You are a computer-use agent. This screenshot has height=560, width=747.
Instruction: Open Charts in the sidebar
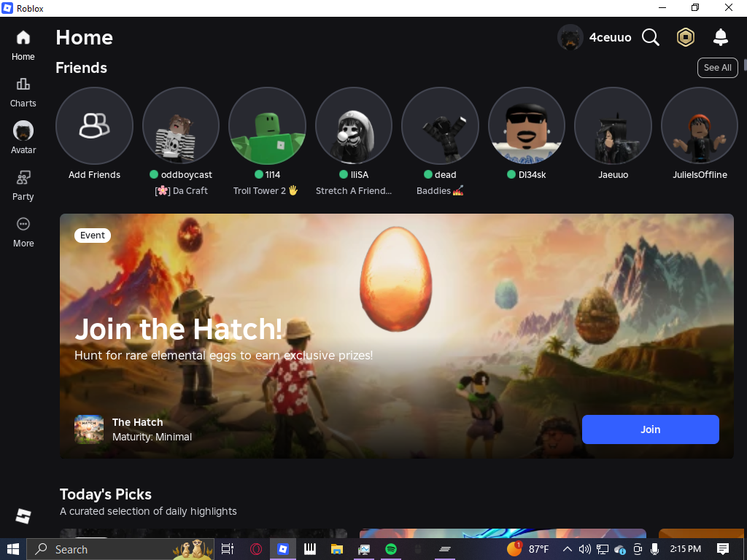(x=23, y=93)
